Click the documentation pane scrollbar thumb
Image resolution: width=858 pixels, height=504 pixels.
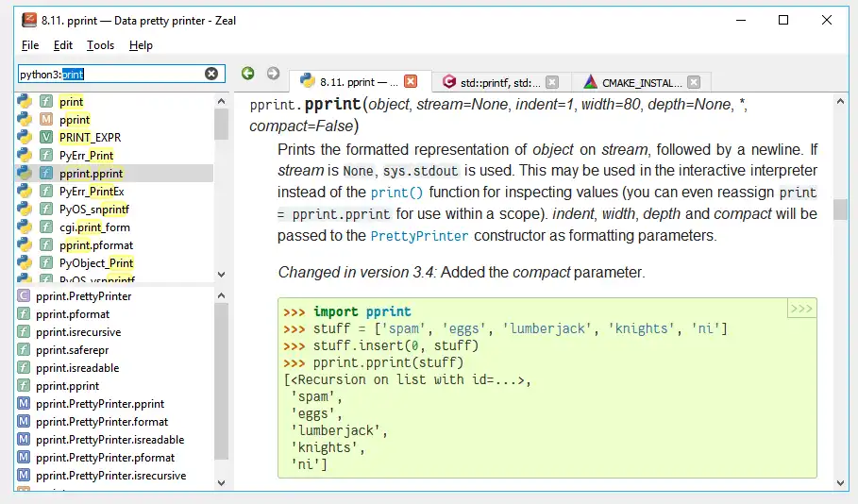coord(840,210)
